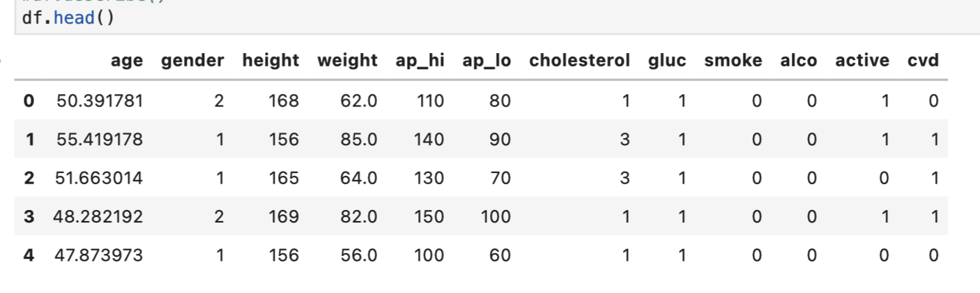Click the 'age' column header
Image resolution: width=980 pixels, height=293 pixels.
[126, 61]
